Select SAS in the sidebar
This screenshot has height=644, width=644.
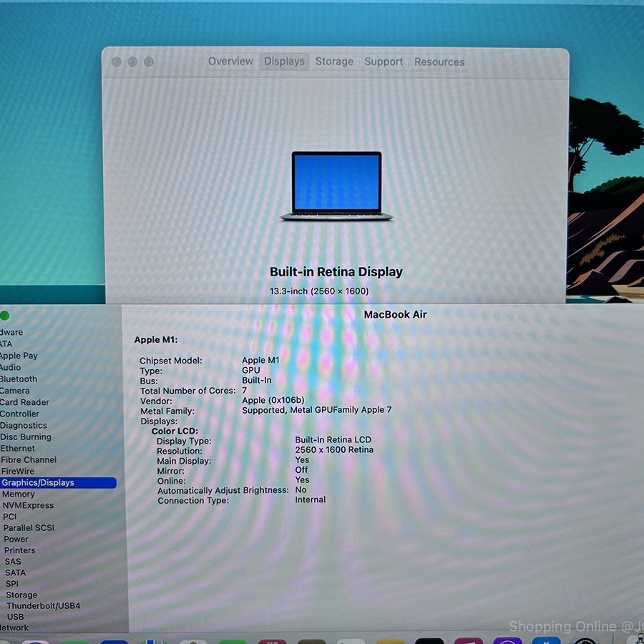[x=13, y=561]
